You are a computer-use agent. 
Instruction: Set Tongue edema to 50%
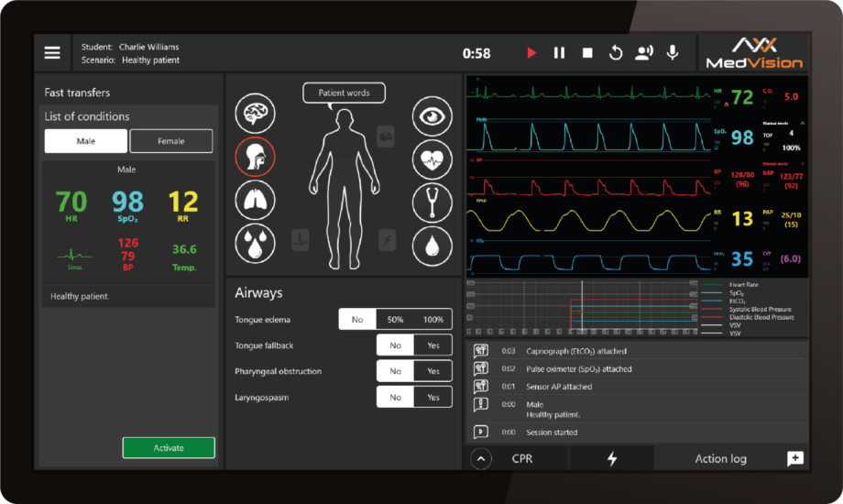pyautogui.click(x=396, y=320)
